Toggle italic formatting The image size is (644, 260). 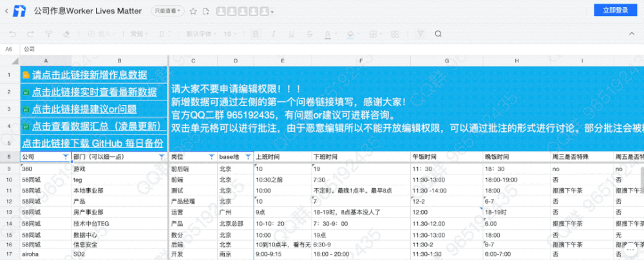pos(274,33)
